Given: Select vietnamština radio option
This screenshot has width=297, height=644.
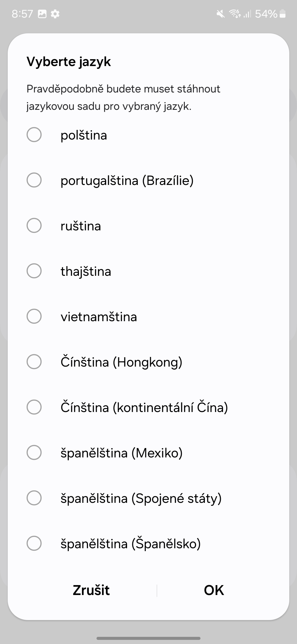Looking at the screenshot, I should pyautogui.click(x=34, y=316).
